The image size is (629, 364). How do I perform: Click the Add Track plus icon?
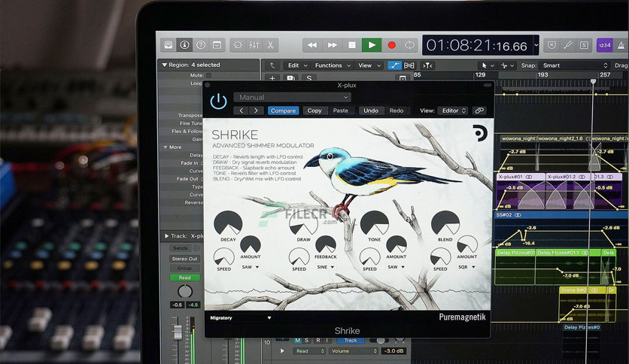click(272, 78)
